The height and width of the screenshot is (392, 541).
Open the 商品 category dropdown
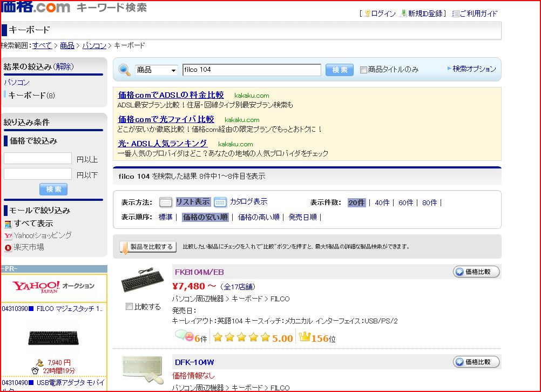pos(157,70)
